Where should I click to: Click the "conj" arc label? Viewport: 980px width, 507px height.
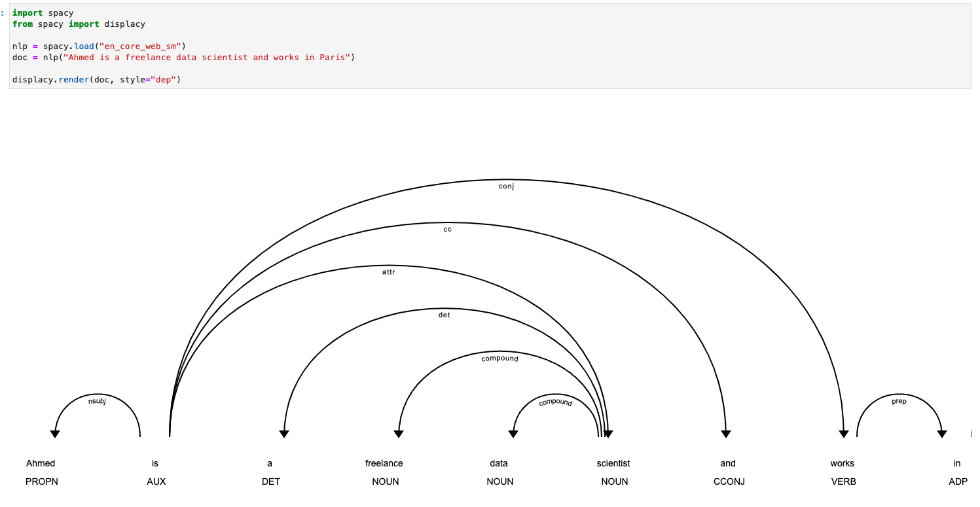click(506, 186)
